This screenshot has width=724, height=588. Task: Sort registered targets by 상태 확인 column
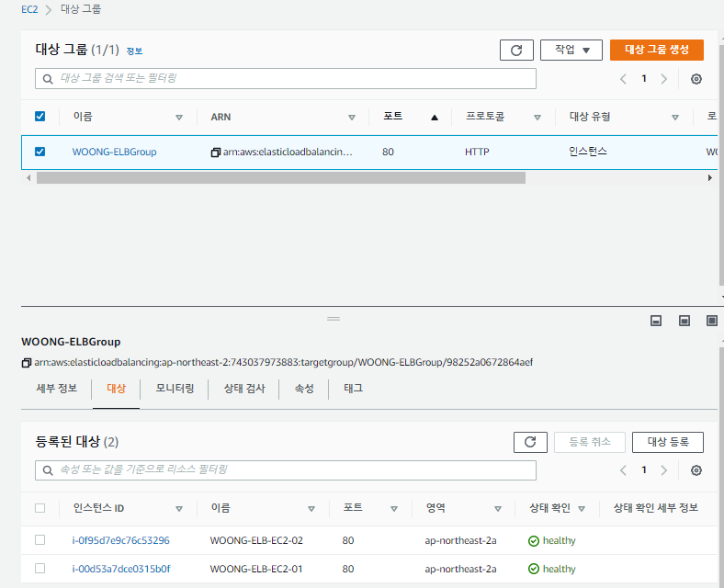[582, 509]
